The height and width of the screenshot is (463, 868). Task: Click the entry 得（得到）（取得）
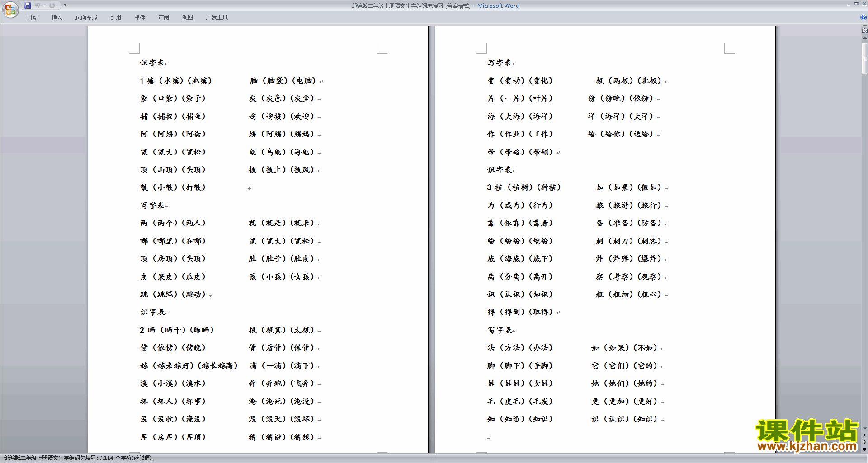click(520, 312)
